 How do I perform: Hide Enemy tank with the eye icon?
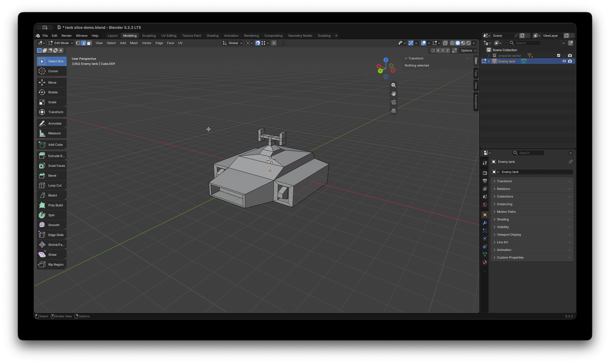pos(564,61)
